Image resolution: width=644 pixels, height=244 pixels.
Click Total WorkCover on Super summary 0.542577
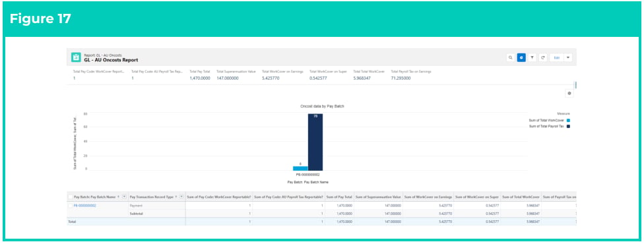click(318, 78)
